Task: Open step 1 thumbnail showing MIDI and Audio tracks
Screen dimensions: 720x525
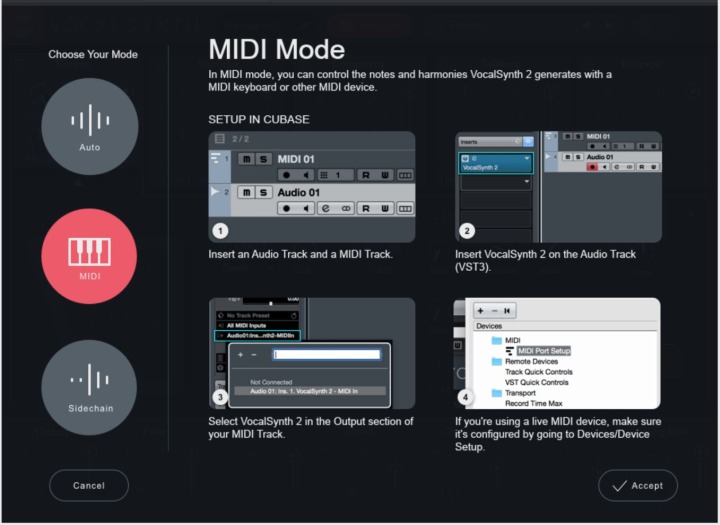Action: [x=312, y=187]
